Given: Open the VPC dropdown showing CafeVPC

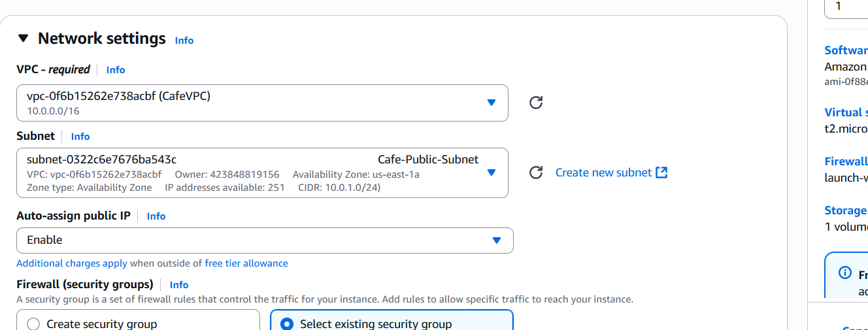Looking at the screenshot, I should click(x=262, y=103).
